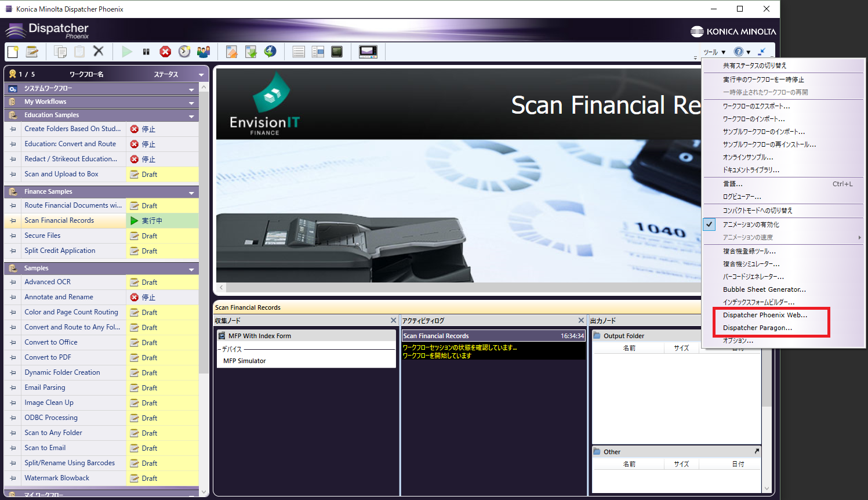This screenshot has height=500, width=868.
Task: Collapse the Education Samples group
Action: click(x=191, y=116)
